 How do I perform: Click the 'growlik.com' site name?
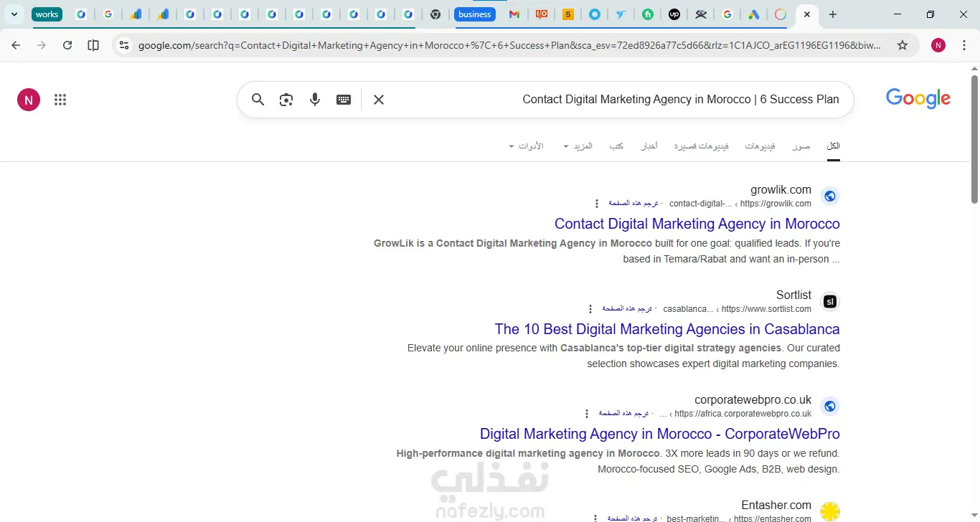[x=781, y=190]
